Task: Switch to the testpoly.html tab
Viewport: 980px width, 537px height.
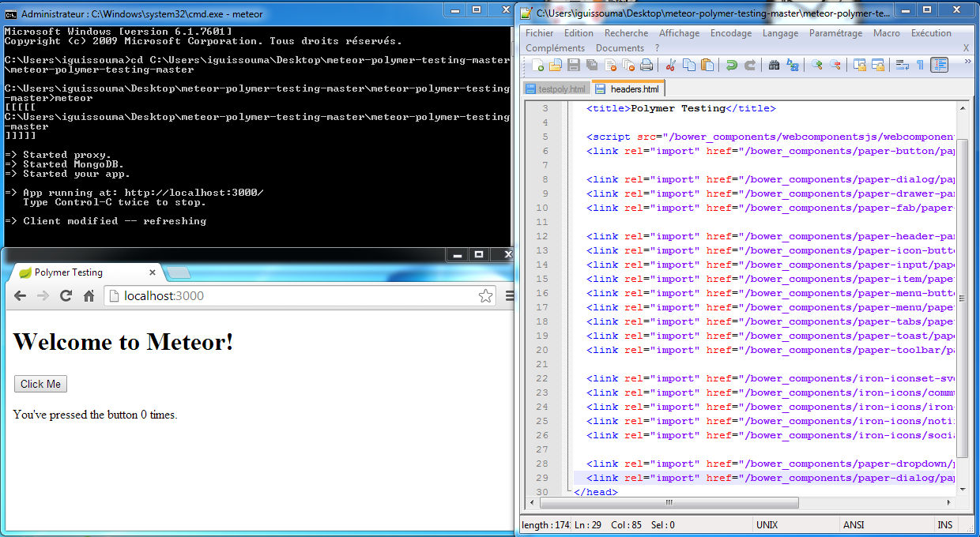Action: 556,89
